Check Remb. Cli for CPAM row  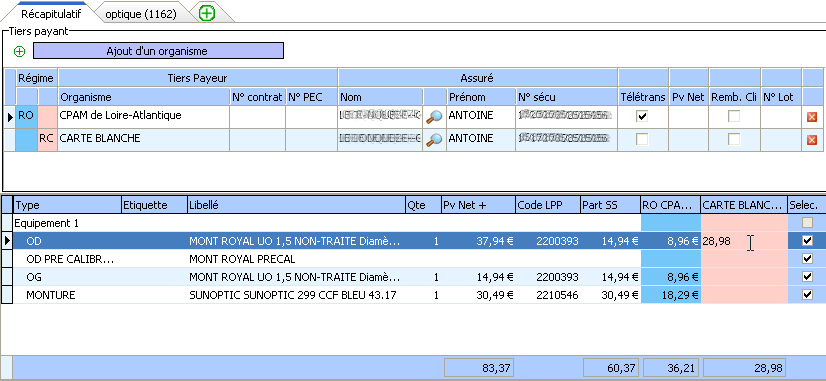[x=734, y=116]
